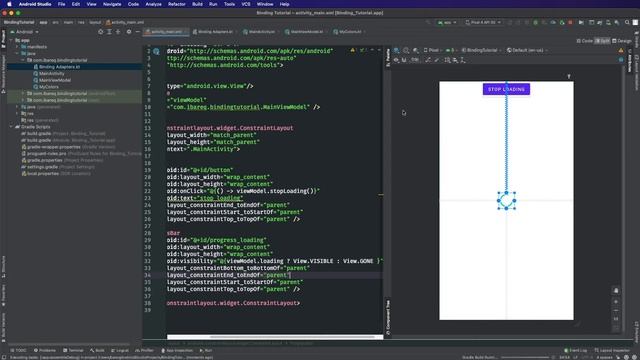Click the design surface layers icon

click(396, 50)
